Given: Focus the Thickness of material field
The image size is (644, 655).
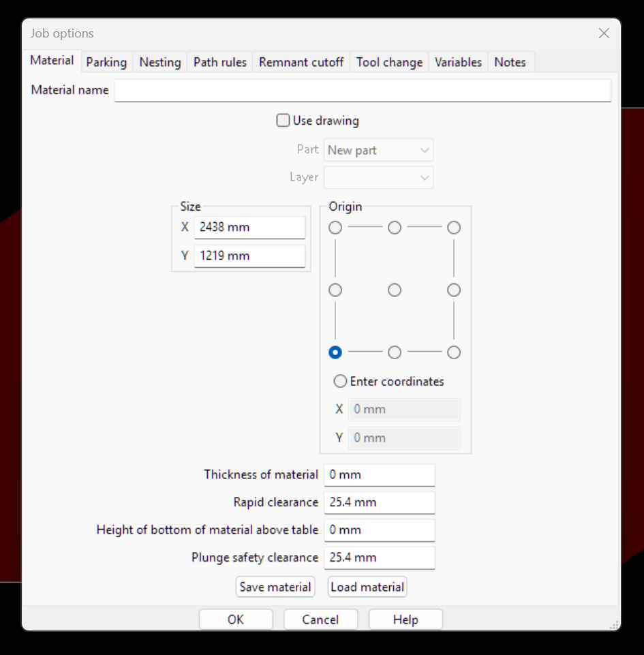Looking at the screenshot, I should tap(379, 474).
